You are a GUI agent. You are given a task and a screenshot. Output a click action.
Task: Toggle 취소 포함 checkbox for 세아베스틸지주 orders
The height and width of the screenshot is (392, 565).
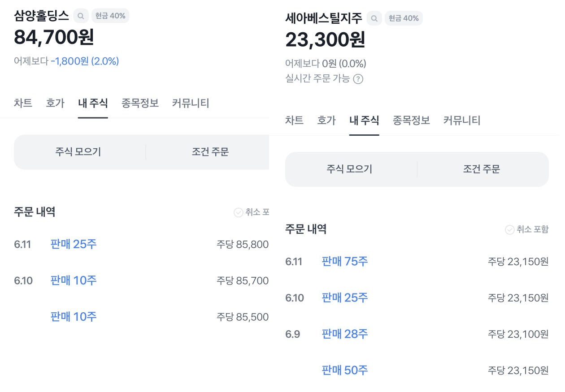[x=510, y=230]
